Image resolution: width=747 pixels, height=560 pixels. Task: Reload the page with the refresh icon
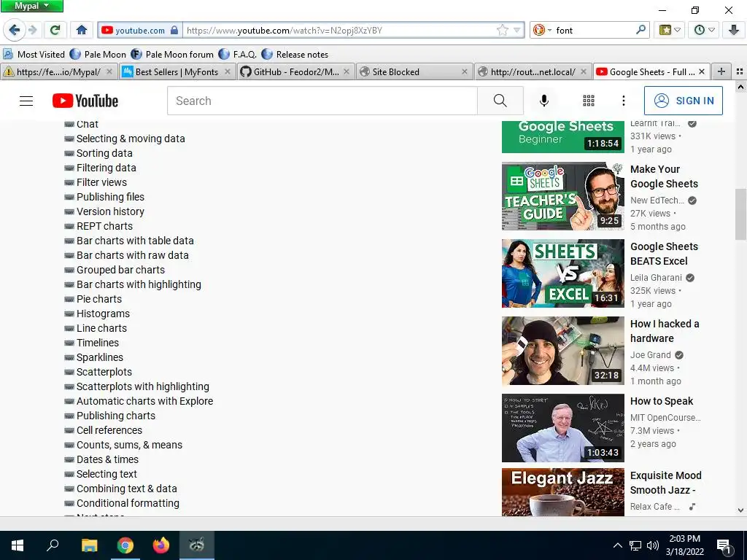point(55,30)
